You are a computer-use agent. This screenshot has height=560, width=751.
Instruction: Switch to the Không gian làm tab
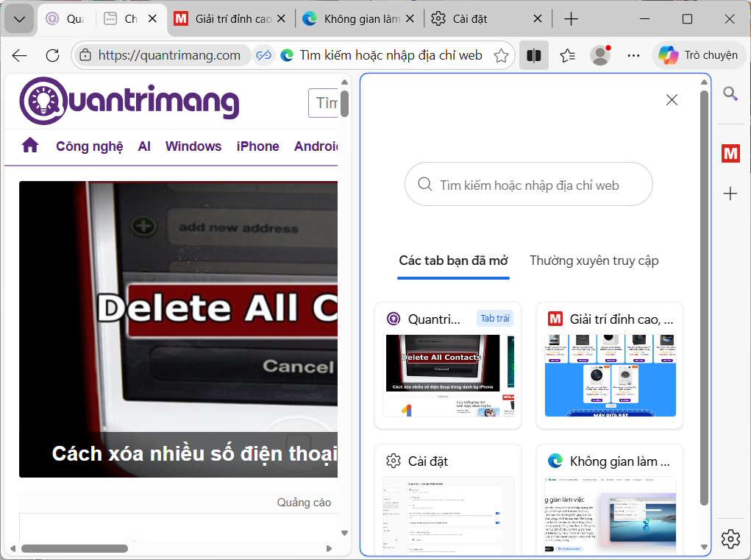pyautogui.click(x=353, y=19)
